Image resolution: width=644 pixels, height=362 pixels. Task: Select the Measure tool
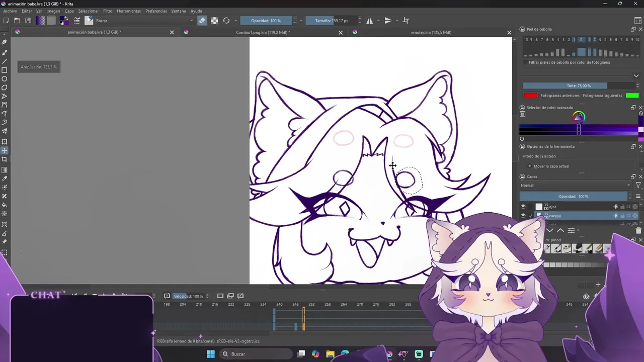click(5, 233)
